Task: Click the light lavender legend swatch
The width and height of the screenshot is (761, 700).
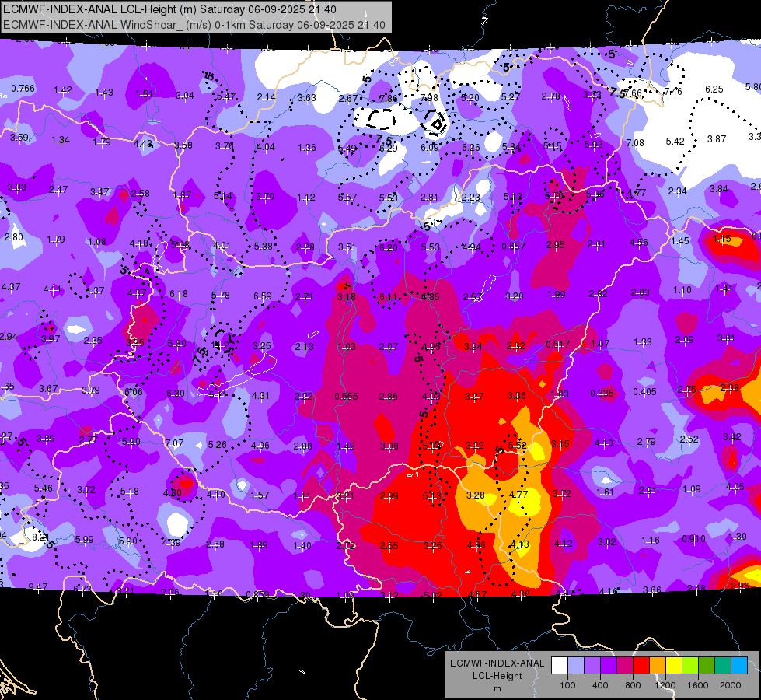Action: (576, 666)
